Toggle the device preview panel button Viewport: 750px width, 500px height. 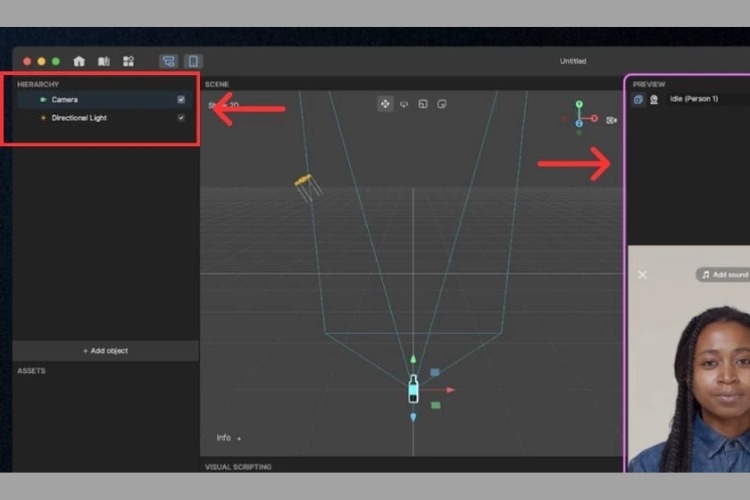tap(193, 61)
